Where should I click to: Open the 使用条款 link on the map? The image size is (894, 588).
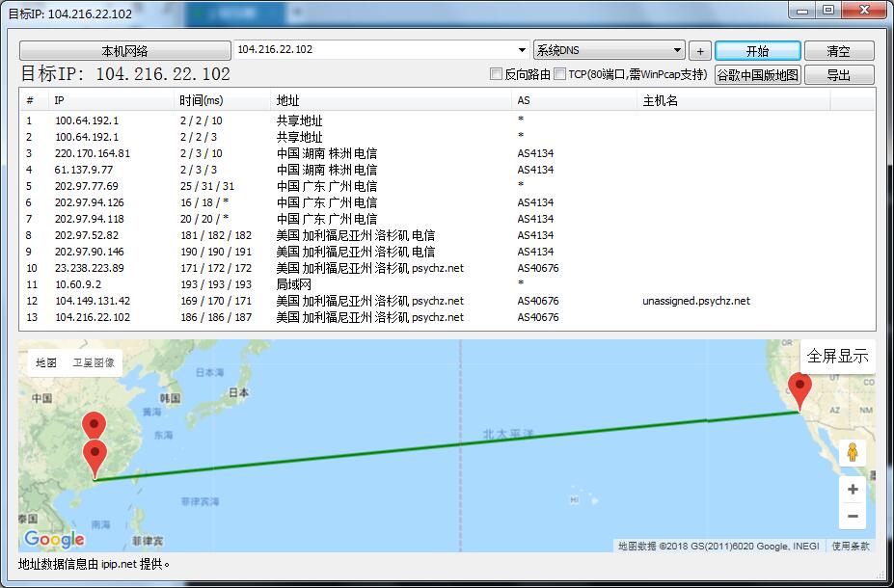(x=851, y=547)
